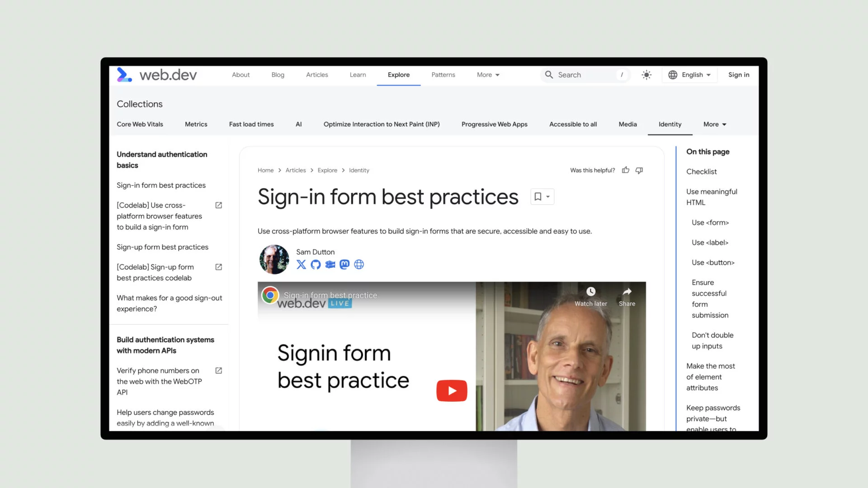Click the YouTube play button on the video
The width and height of the screenshot is (868, 488).
(x=451, y=390)
